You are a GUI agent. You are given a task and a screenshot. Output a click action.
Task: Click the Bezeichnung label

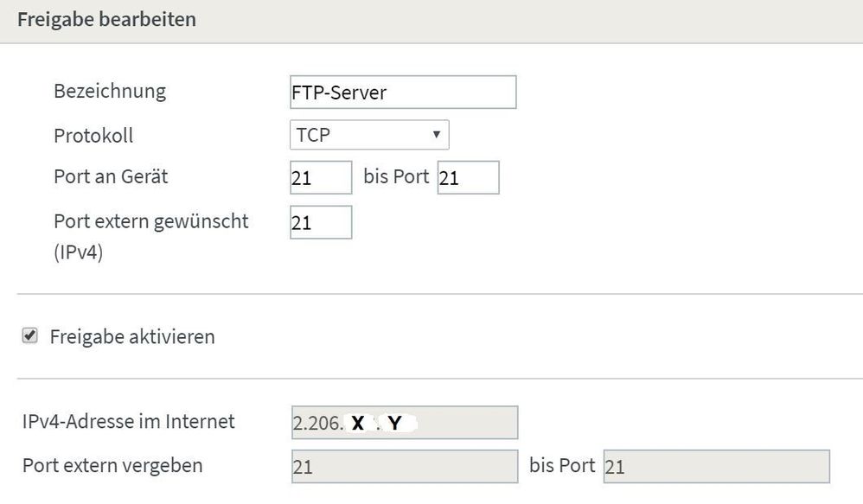click(110, 91)
